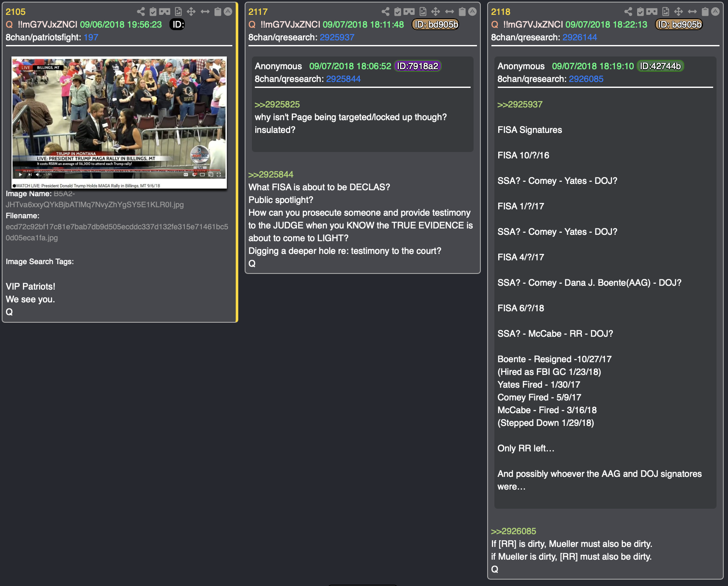The height and width of the screenshot is (586, 728).
Task: Click the orange Q icon on post 2105
Action: pos(9,25)
